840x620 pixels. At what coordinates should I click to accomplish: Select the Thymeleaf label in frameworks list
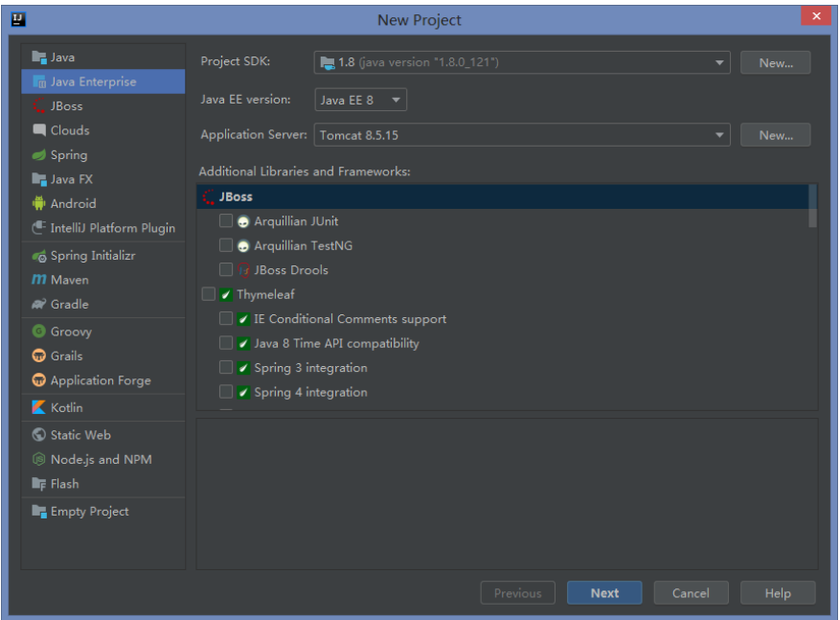pyautogui.click(x=265, y=295)
